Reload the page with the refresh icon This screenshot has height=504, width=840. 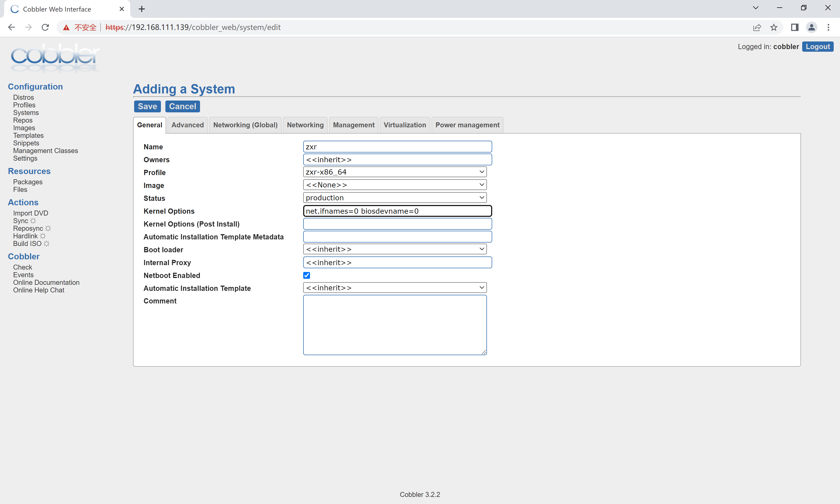coord(45,27)
